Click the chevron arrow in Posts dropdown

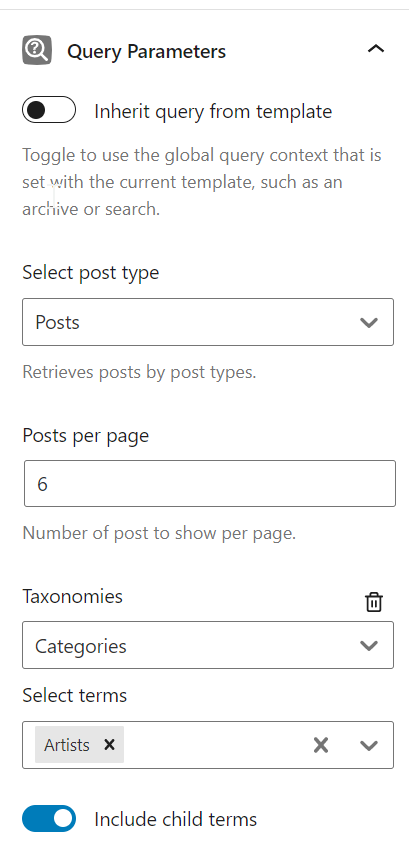369,322
